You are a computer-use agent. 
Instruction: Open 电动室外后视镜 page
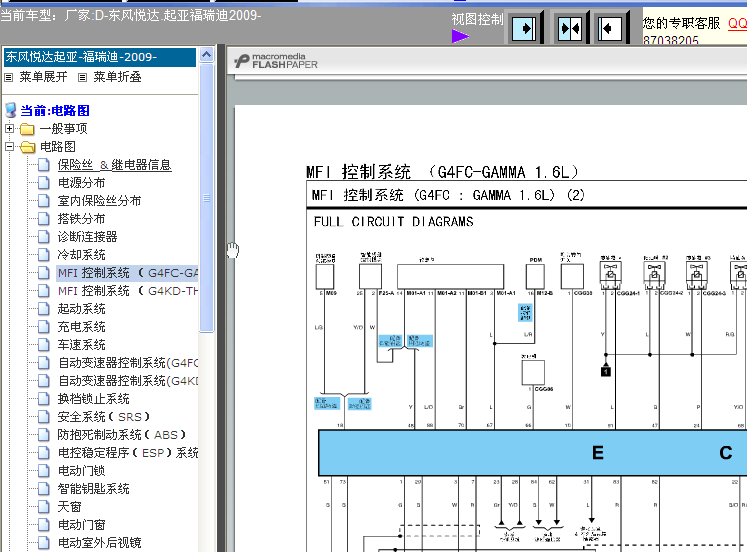(x=100, y=543)
